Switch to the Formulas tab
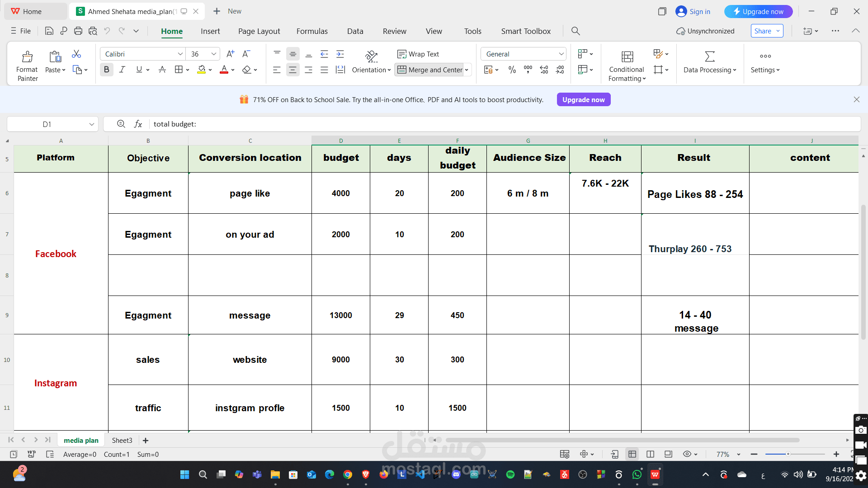Image resolution: width=868 pixels, height=488 pixels. tap(312, 31)
